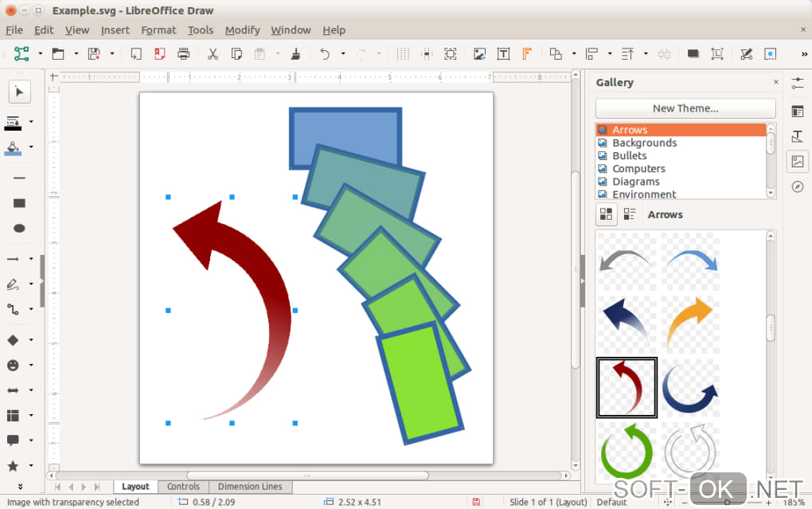Open the Save dropdown arrow

pyautogui.click(x=112, y=53)
